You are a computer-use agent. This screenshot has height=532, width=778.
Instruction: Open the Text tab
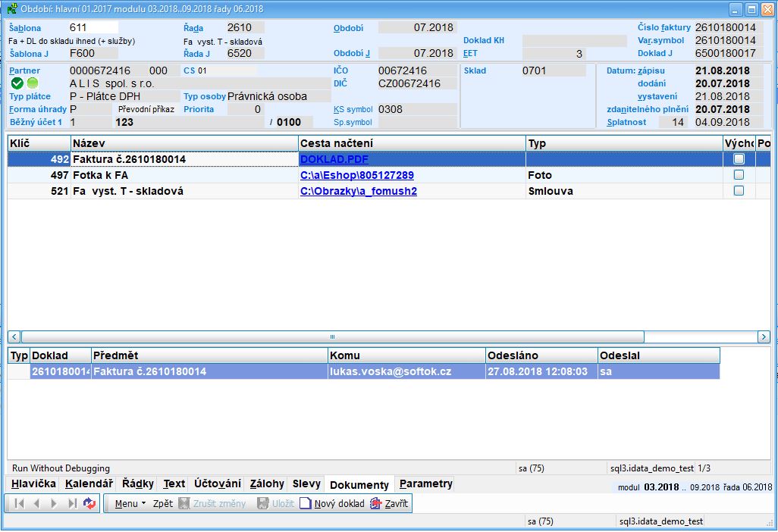[x=174, y=484]
